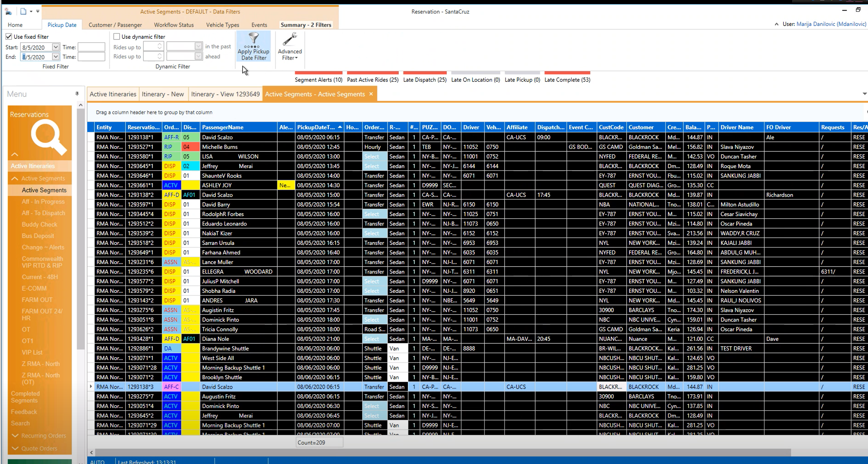Apply the Pickup Date Filter funnel
The image size is (868, 464).
253,46
